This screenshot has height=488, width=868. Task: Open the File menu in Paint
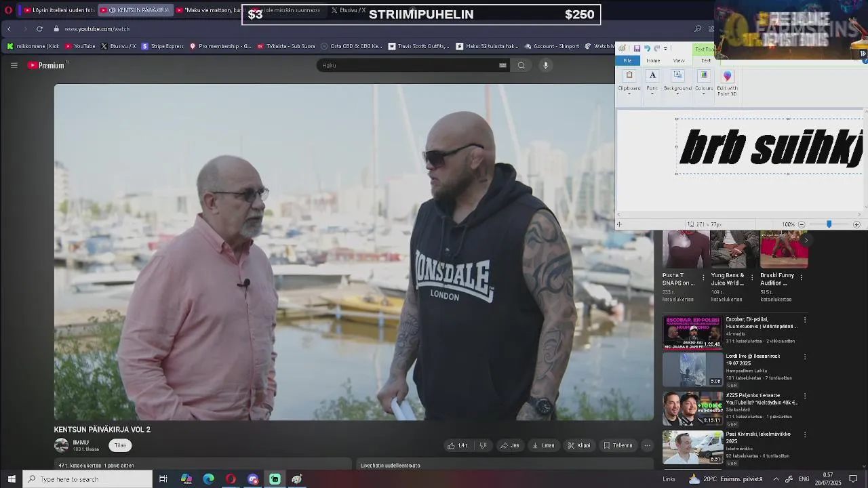click(x=627, y=60)
